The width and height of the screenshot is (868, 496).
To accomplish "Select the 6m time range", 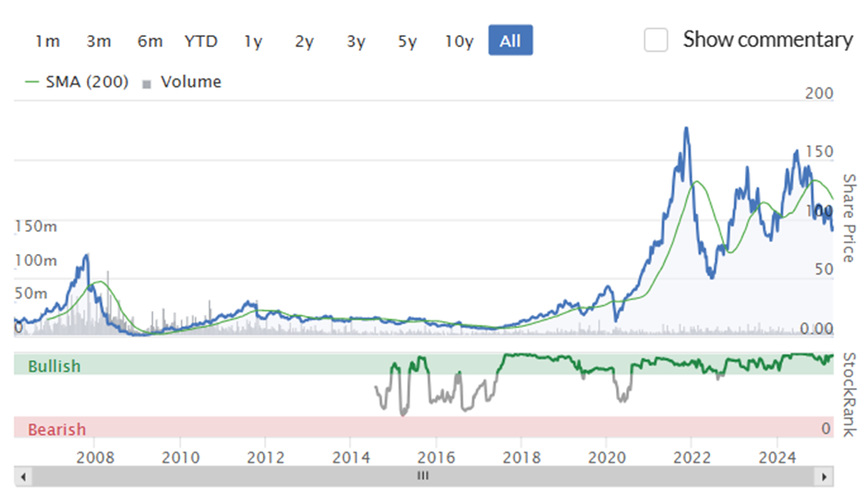I will 150,41.
